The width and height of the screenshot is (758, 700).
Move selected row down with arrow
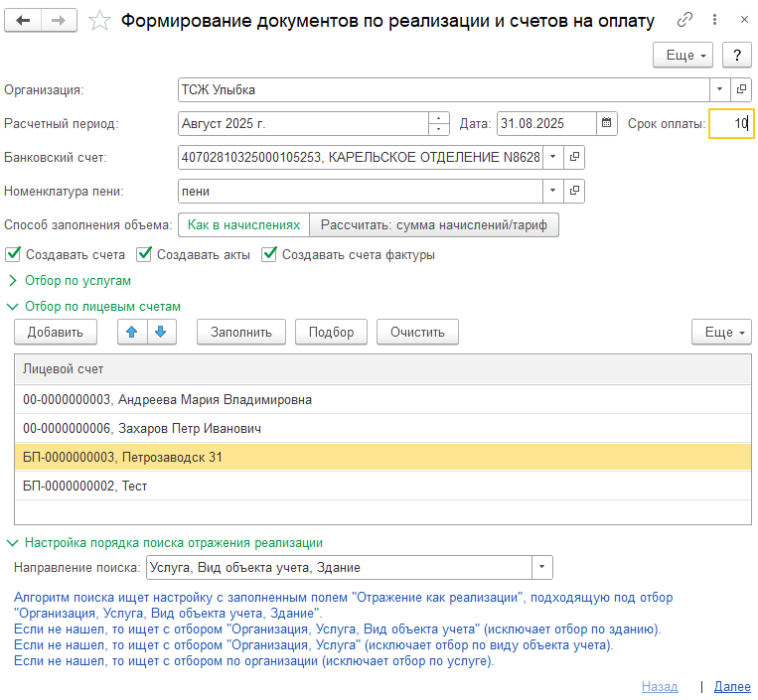coord(162,332)
